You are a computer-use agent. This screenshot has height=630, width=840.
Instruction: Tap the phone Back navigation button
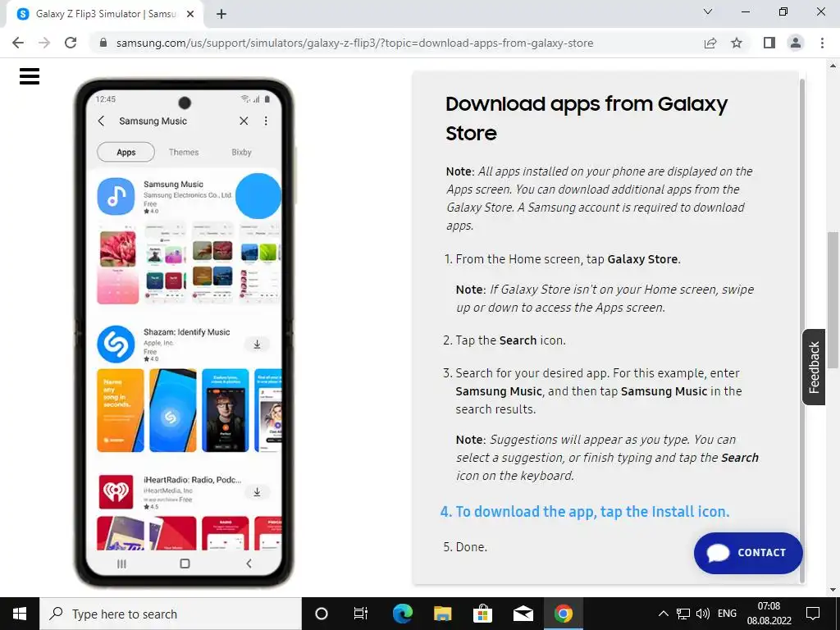249,564
